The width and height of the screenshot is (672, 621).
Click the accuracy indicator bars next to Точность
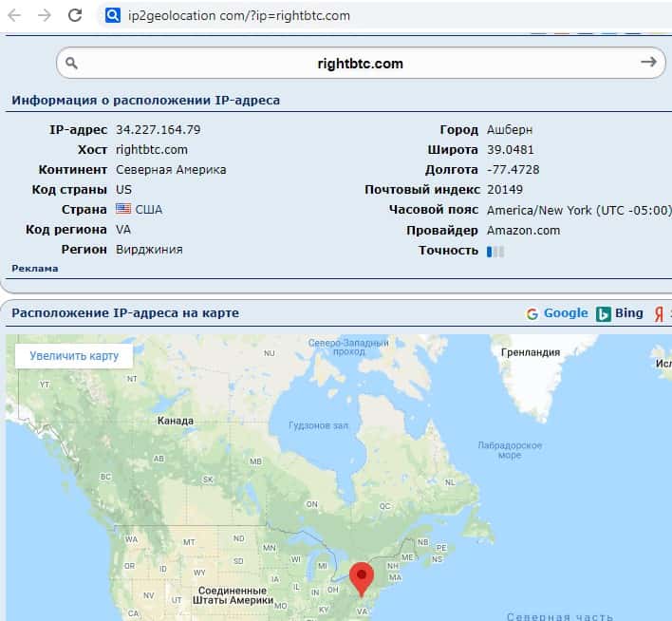(x=495, y=252)
